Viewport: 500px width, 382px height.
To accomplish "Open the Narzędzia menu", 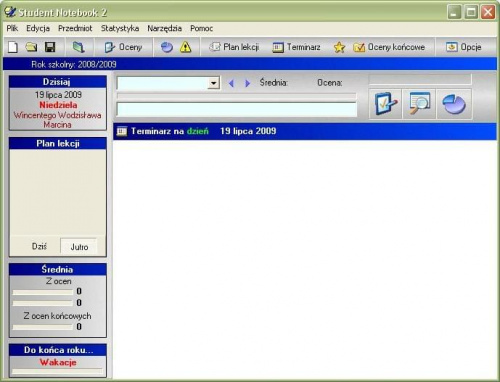I will tap(165, 29).
